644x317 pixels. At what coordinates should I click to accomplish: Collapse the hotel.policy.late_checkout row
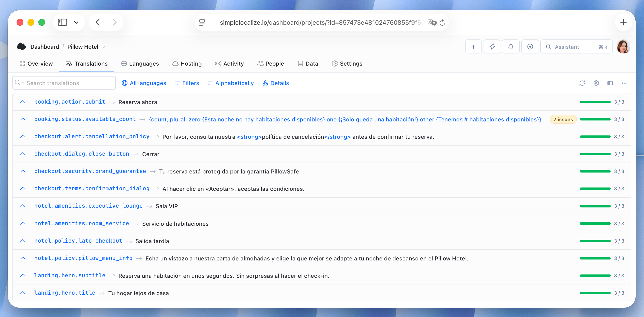pos(23,241)
